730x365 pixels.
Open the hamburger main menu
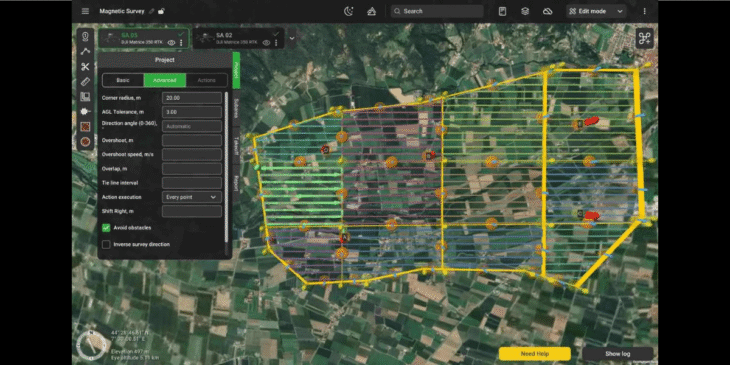click(85, 11)
